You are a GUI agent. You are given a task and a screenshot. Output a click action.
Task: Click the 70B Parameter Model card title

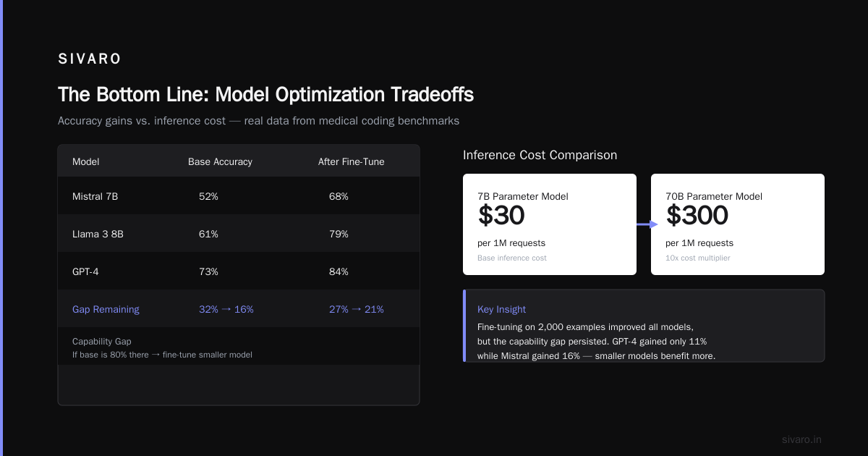(714, 196)
